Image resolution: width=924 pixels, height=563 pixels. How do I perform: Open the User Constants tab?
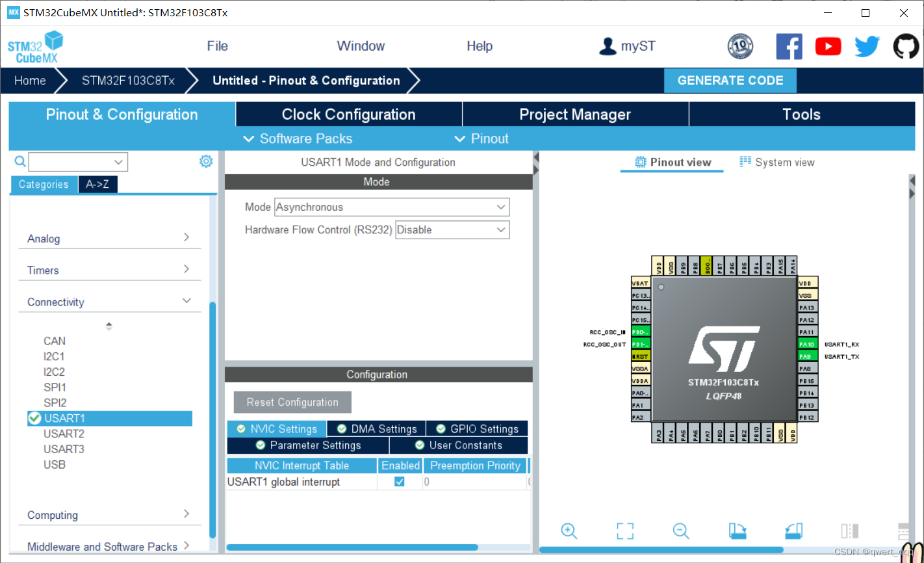[459, 445]
